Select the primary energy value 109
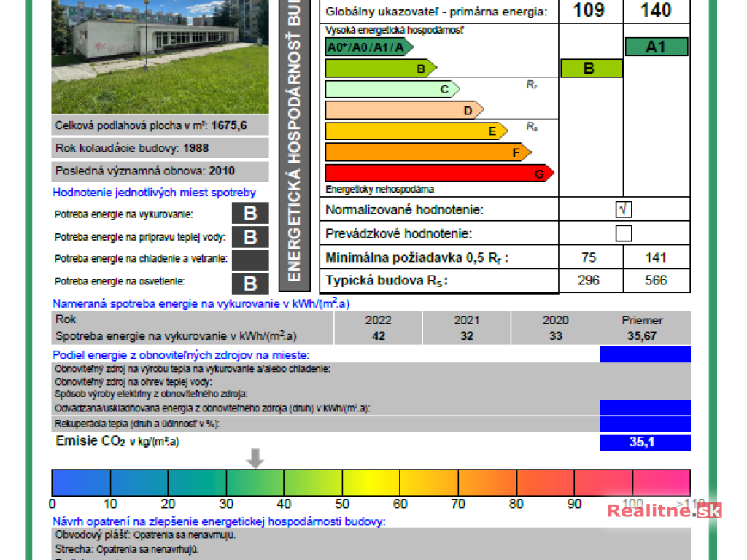 [x=589, y=10]
